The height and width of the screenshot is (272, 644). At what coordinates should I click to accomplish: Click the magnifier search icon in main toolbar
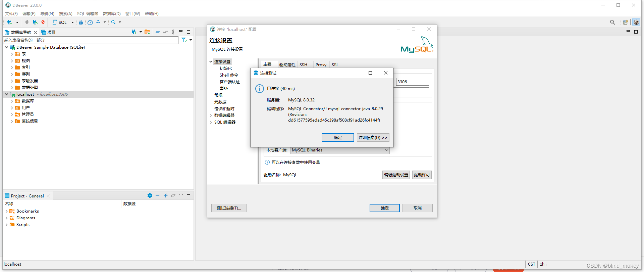(x=113, y=22)
